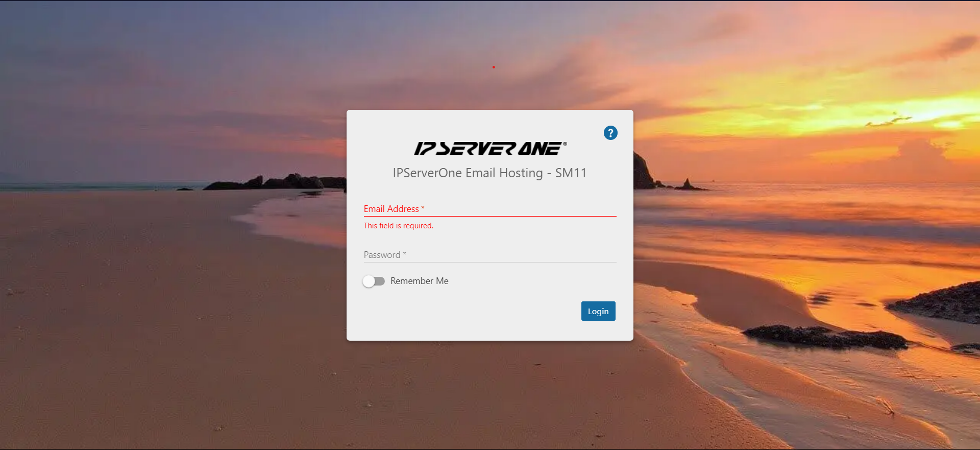Click the Login button
This screenshot has width=980, height=450.
click(x=598, y=311)
